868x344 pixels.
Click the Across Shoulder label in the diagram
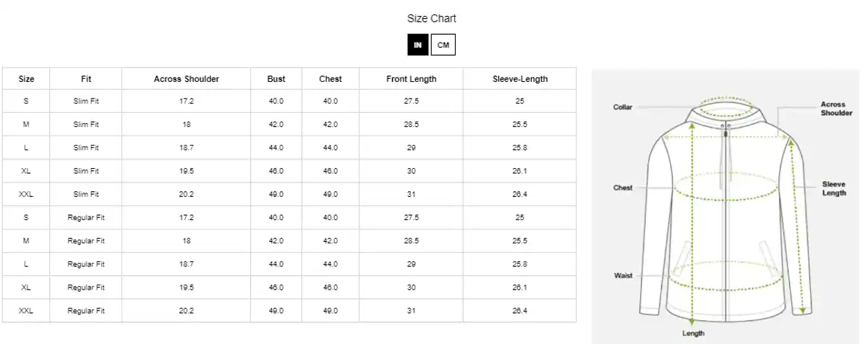836,109
